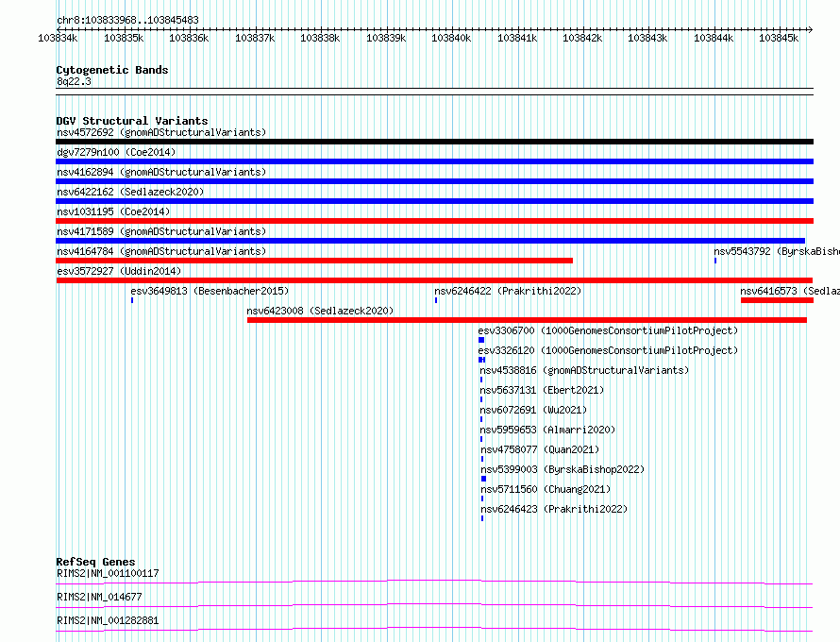Select nsv4171589 gnomAD variant label
The image size is (840, 642).
tap(161, 231)
